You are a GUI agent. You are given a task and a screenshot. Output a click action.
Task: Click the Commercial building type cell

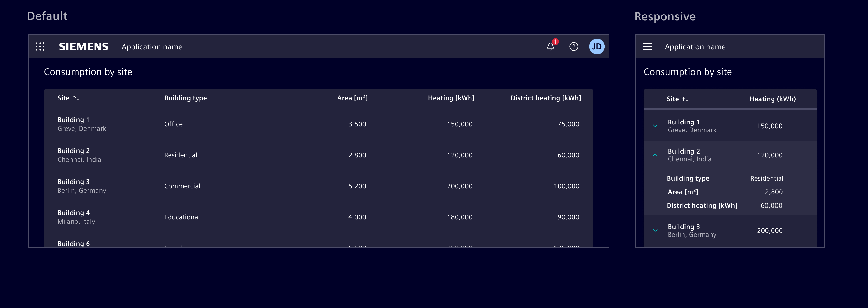(x=182, y=186)
